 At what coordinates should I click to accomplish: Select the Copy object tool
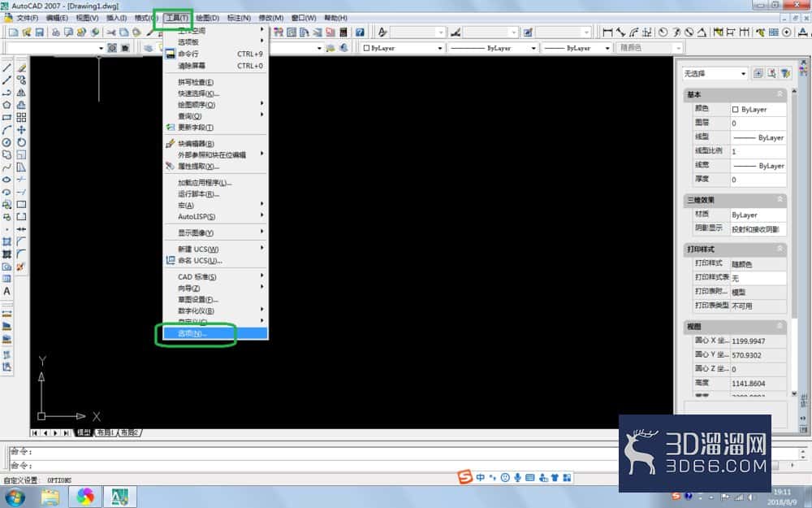(21, 80)
